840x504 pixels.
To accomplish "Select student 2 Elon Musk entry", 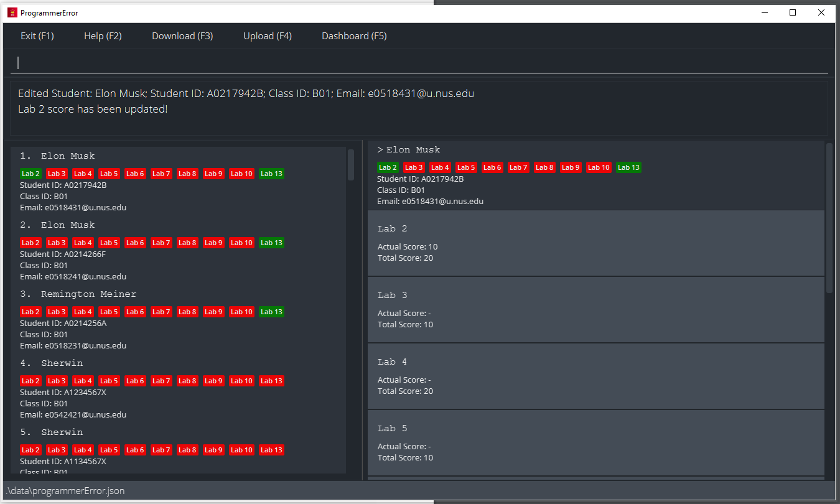I will click(x=178, y=251).
